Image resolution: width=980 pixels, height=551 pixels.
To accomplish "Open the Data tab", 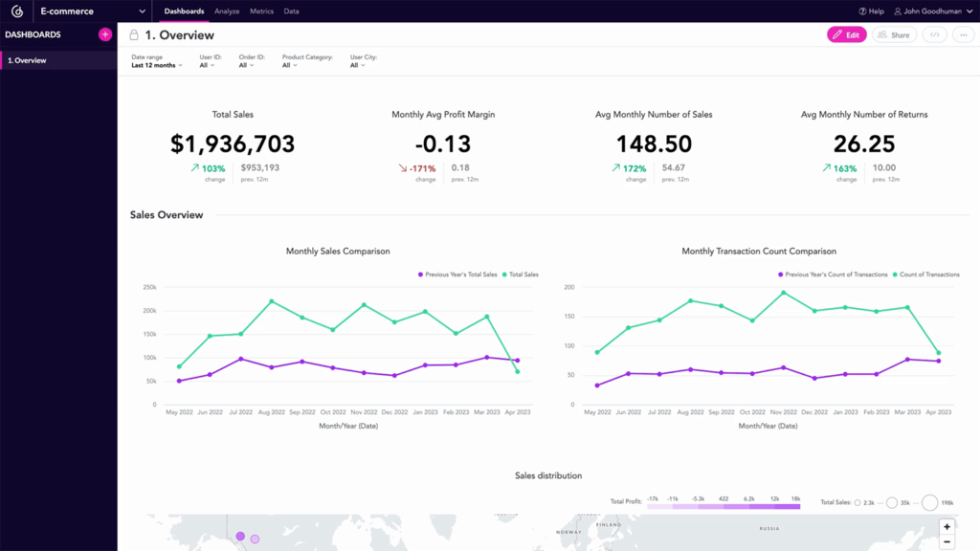I will click(x=291, y=11).
